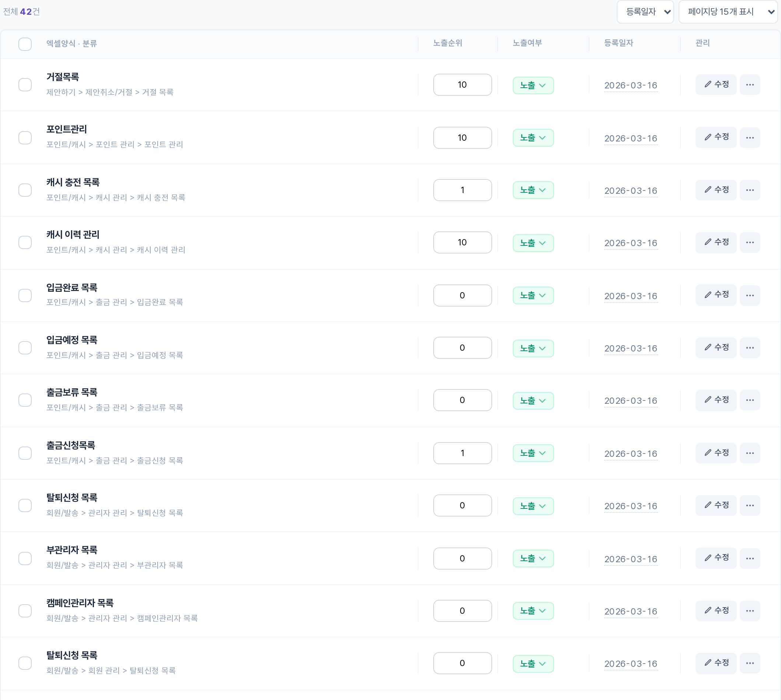Edit the 포인트관리 entry

tap(716, 137)
